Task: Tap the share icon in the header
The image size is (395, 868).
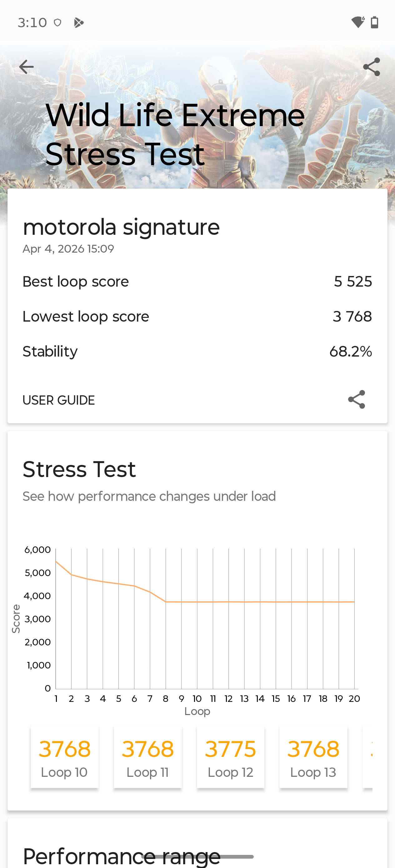Action: click(371, 67)
